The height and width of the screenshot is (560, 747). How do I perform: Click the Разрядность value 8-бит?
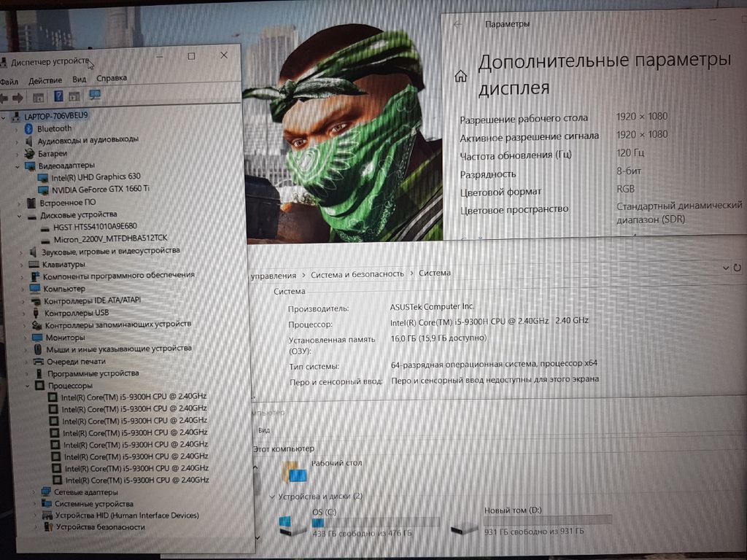[629, 171]
